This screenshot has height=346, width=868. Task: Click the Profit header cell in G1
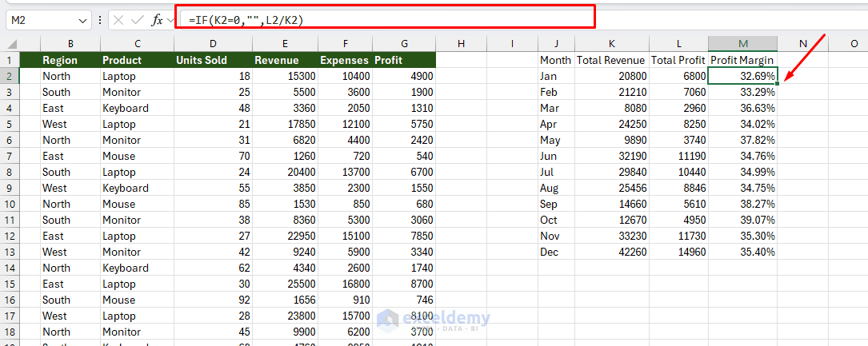[x=404, y=60]
